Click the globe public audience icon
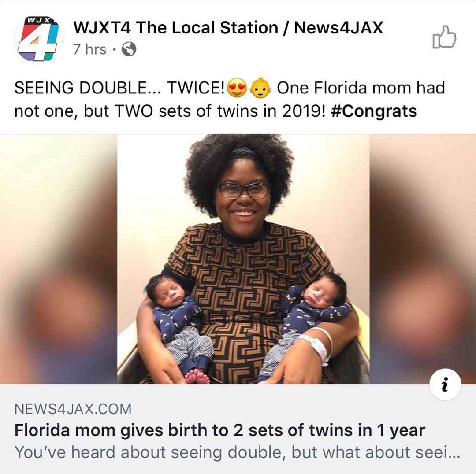Viewport: 476px width, 474px height. 129,49
